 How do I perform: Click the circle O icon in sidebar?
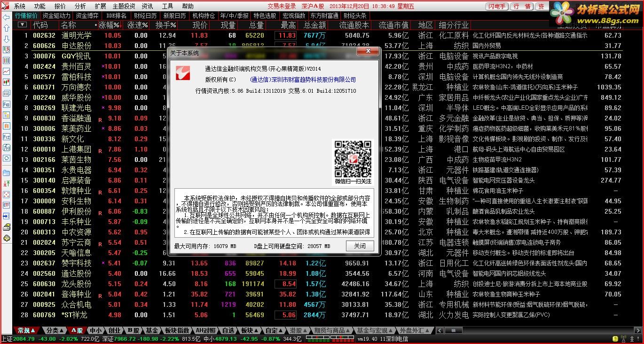coord(6,158)
